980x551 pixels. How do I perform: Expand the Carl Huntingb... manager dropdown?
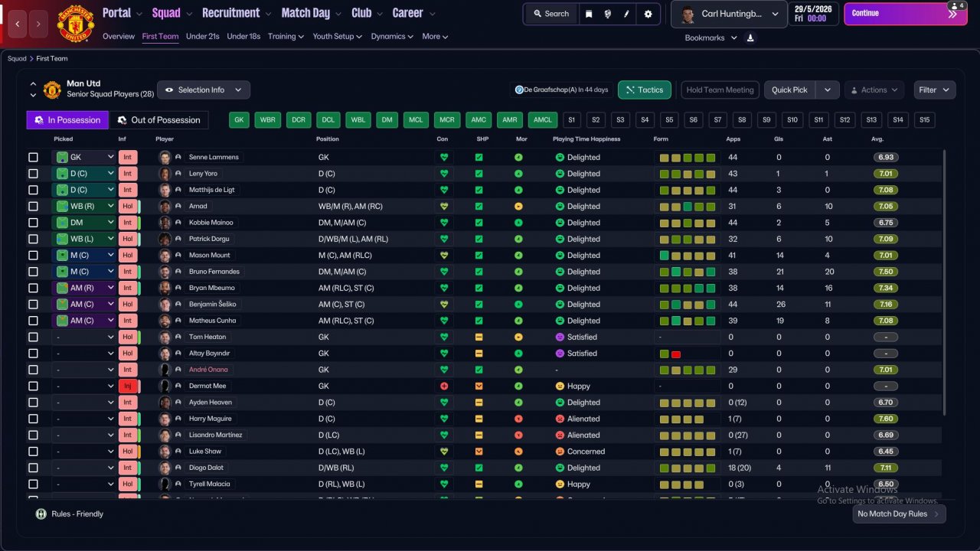pyautogui.click(x=729, y=15)
